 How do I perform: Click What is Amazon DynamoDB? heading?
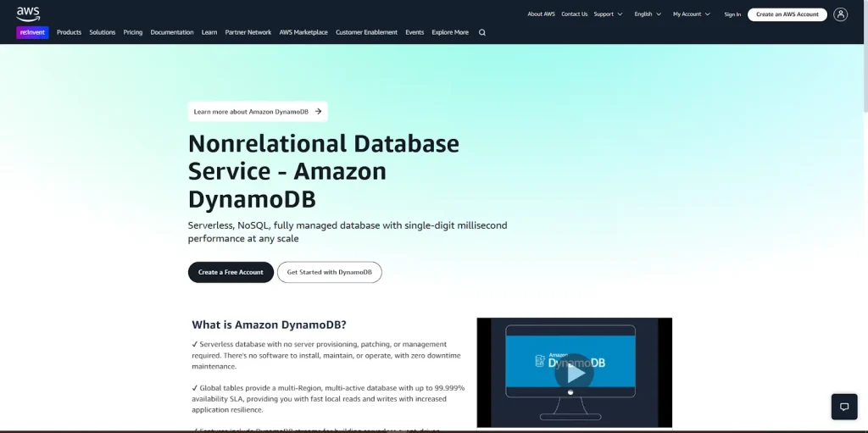pyautogui.click(x=269, y=325)
